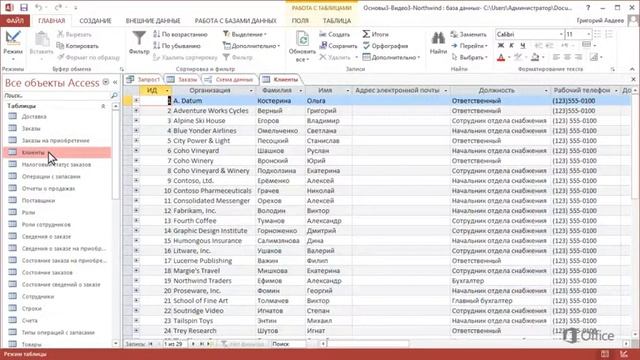Click the Save icon in quick access toolbar
The width and height of the screenshot is (640, 360).
[x=24, y=7]
